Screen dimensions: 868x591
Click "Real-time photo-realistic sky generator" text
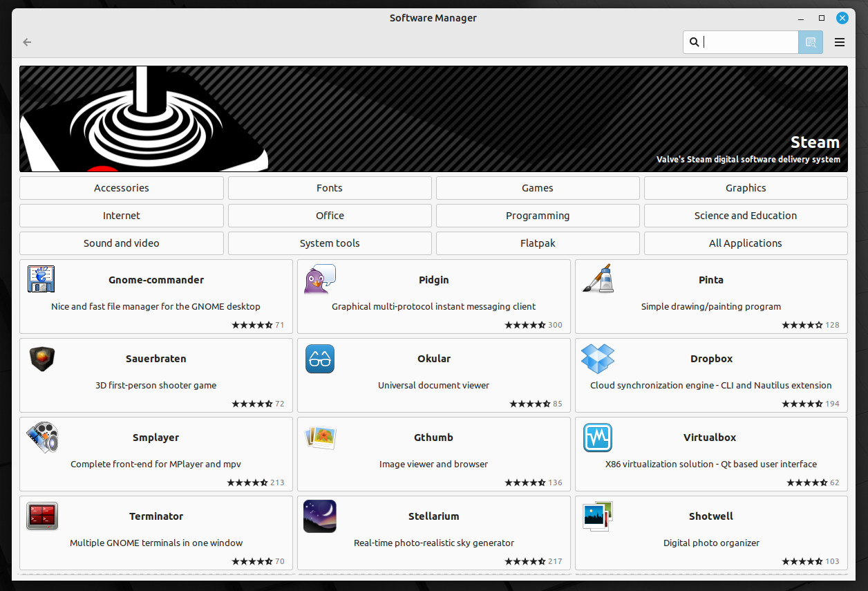click(434, 543)
